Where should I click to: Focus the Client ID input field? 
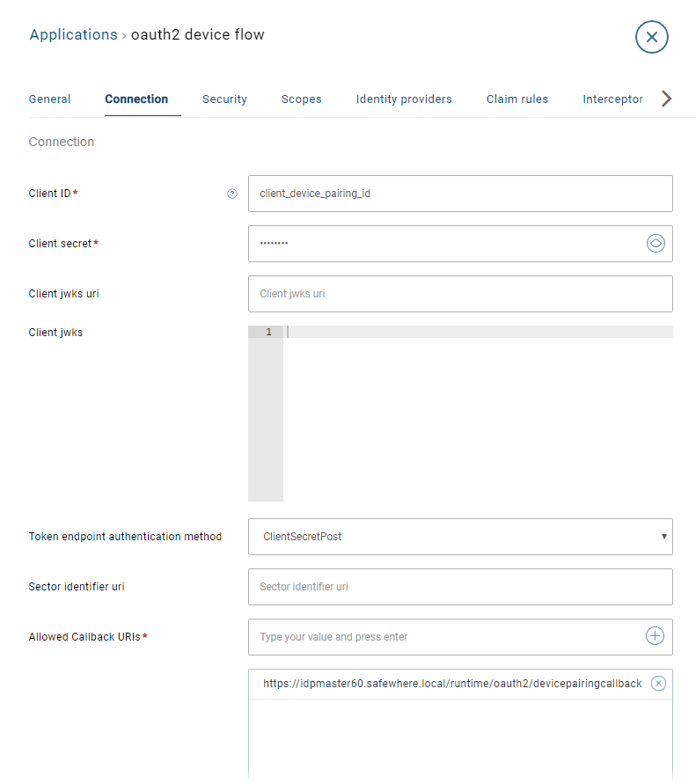(x=460, y=194)
